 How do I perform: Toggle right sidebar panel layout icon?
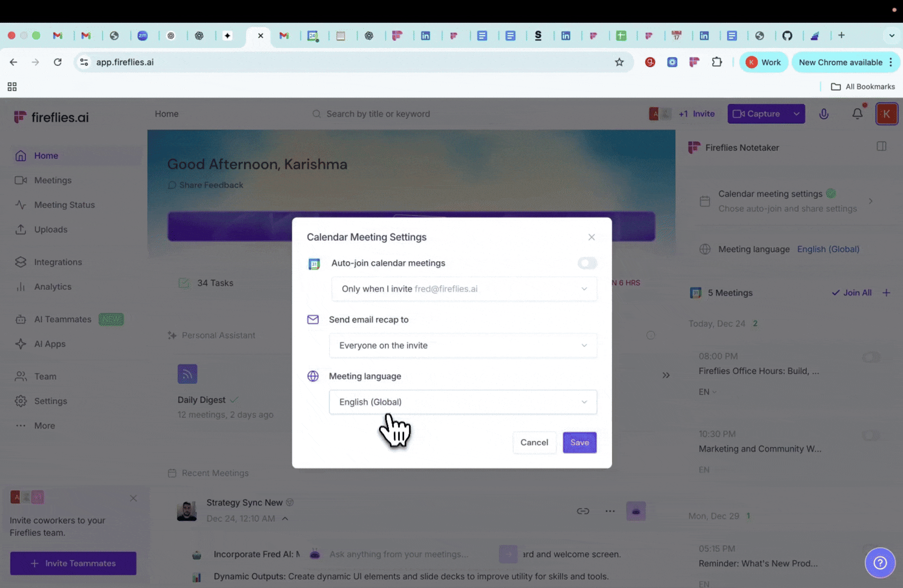[881, 146]
